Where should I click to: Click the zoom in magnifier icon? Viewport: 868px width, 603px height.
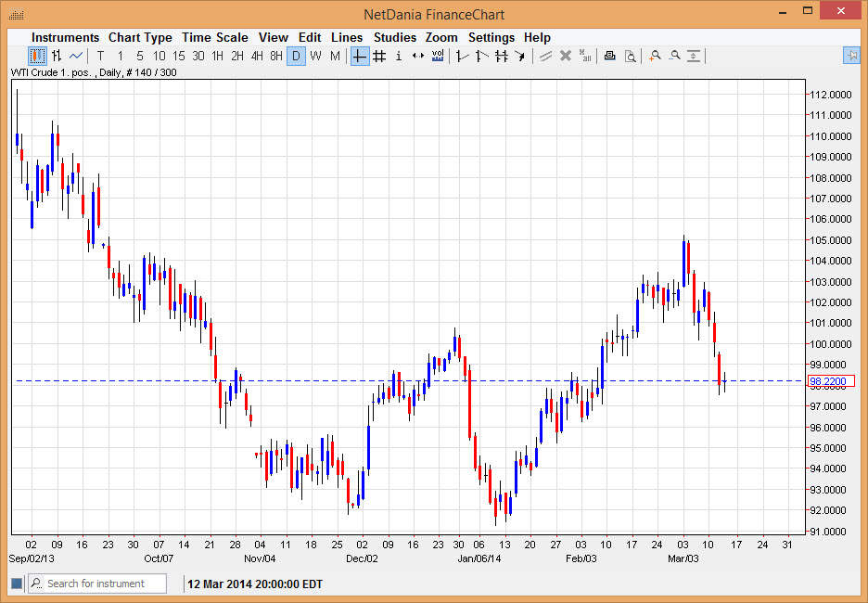[655, 56]
